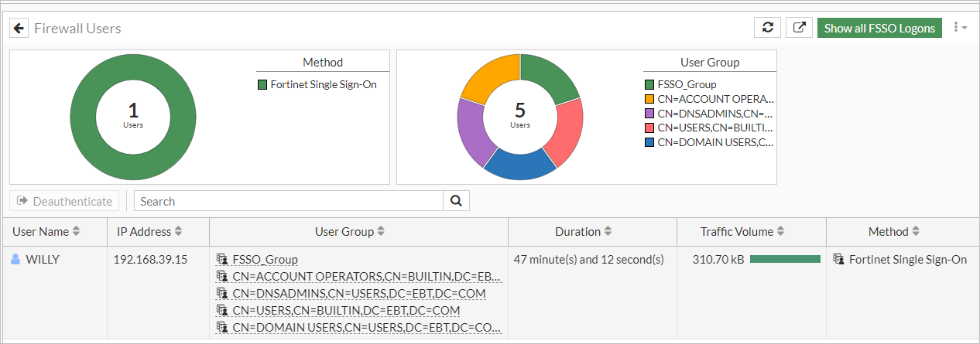Click the green traffic volume bar
Screen dimensions: 980x344
(x=785, y=260)
